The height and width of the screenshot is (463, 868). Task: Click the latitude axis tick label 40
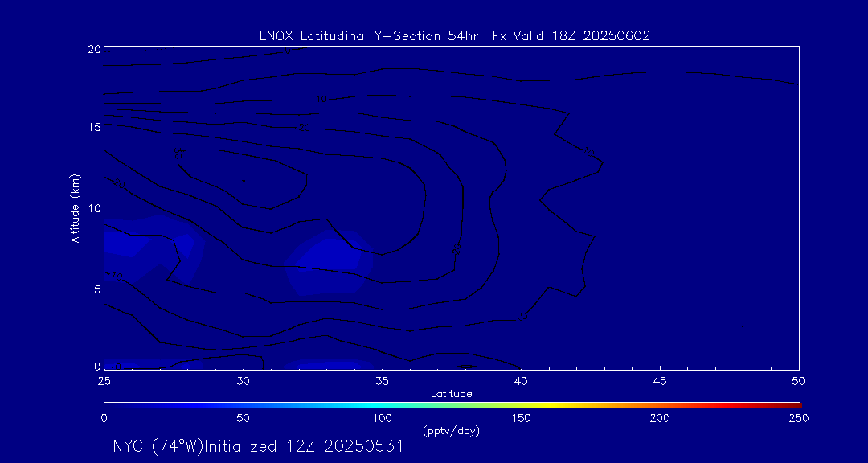coord(521,380)
